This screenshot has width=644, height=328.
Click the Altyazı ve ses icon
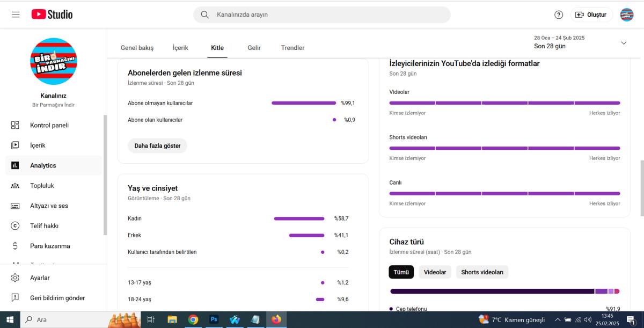coord(15,206)
